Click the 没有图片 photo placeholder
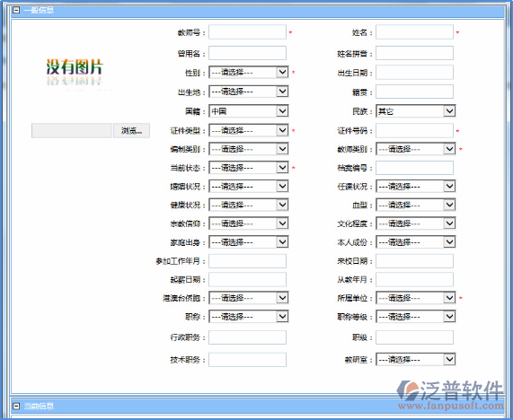The image size is (513, 420). click(75, 72)
